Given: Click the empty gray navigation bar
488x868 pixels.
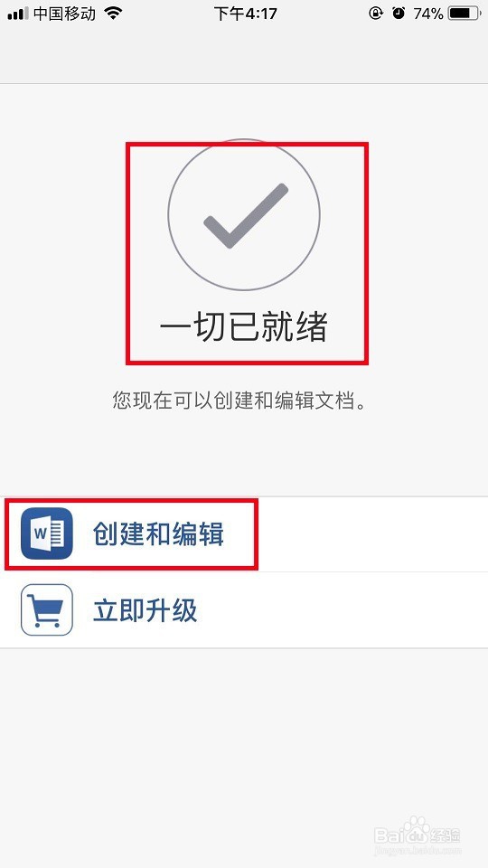Looking at the screenshot, I should pos(244,55).
